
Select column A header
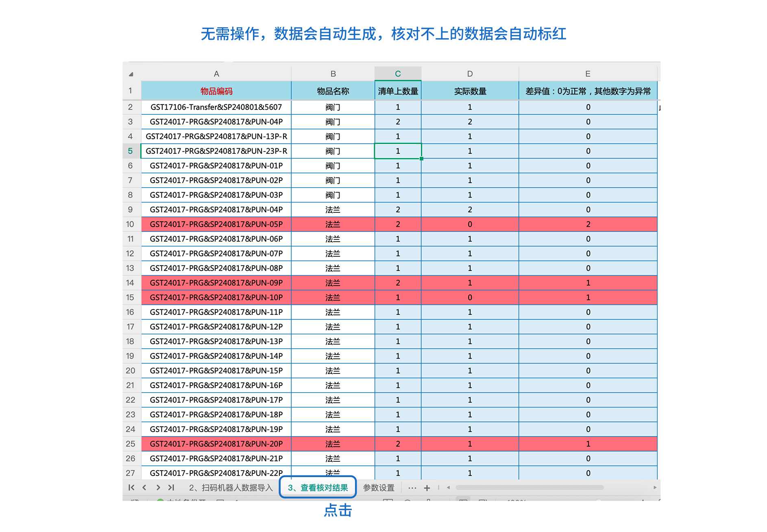coord(216,74)
